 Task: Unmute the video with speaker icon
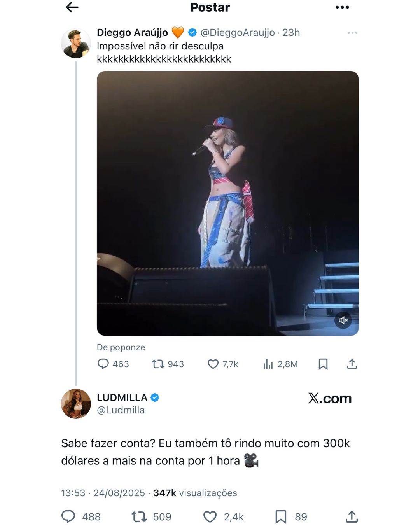pyautogui.click(x=343, y=320)
